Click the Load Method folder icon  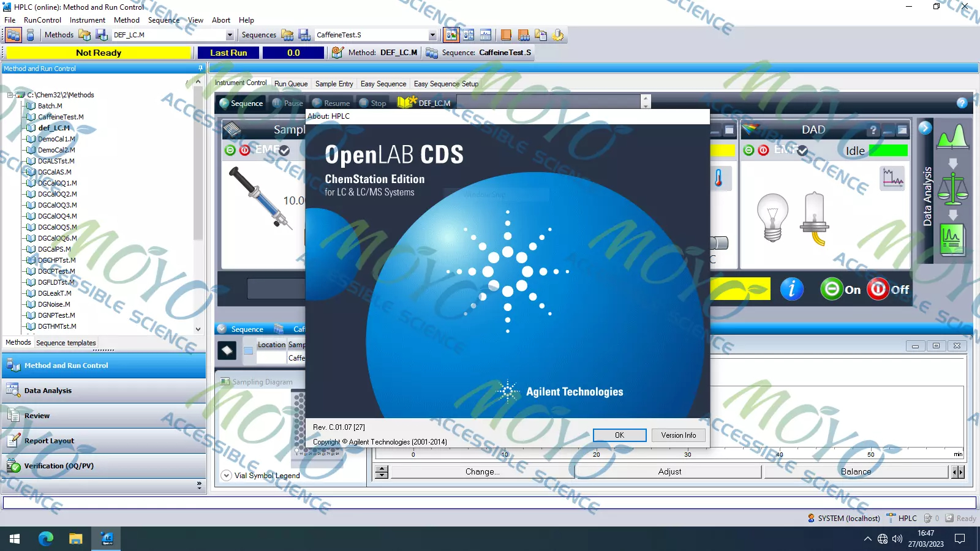click(85, 35)
